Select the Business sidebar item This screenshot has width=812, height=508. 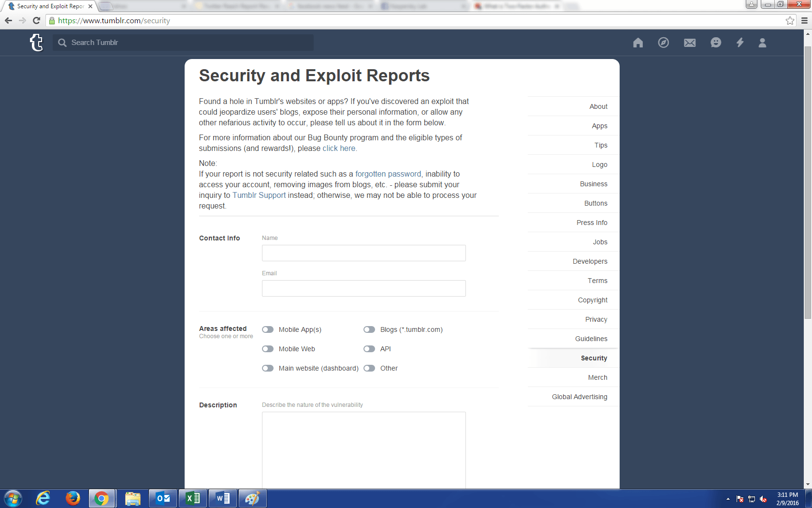point(573,184)
